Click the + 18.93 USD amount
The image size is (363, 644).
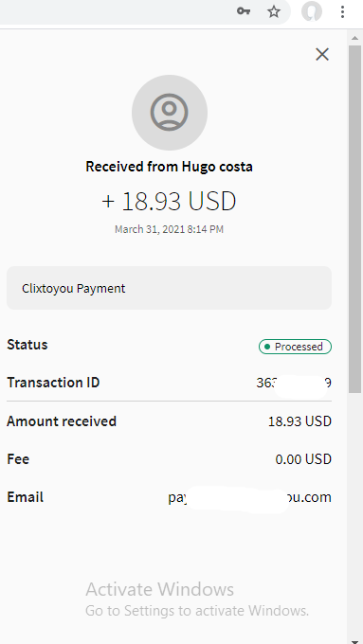(x=169, y=201)
